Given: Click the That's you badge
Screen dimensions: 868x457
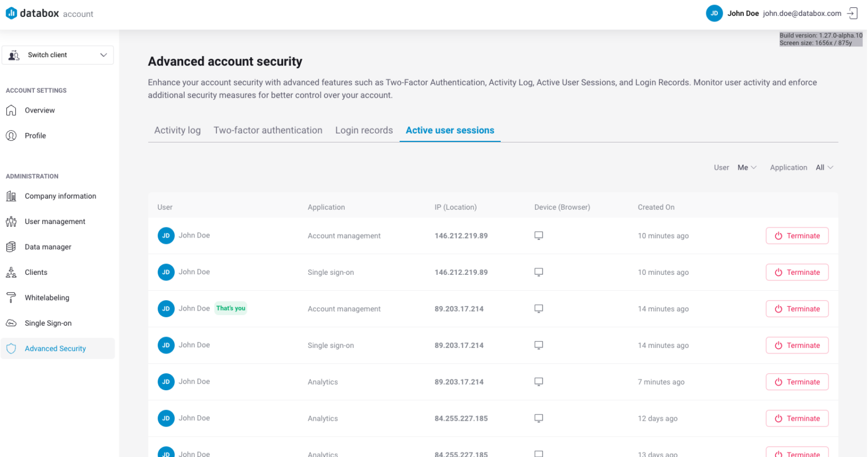Looking at the screenshot, I should coord(231,308).
